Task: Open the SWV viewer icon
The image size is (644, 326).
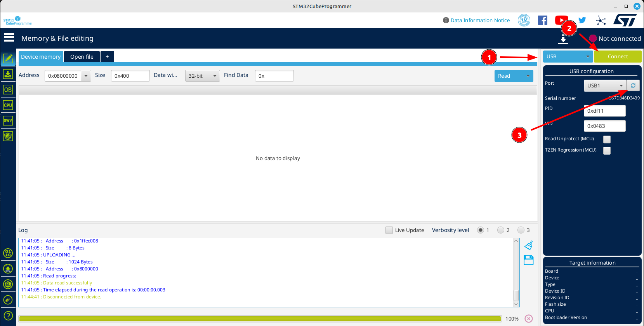Action: [x=8, y=121]
